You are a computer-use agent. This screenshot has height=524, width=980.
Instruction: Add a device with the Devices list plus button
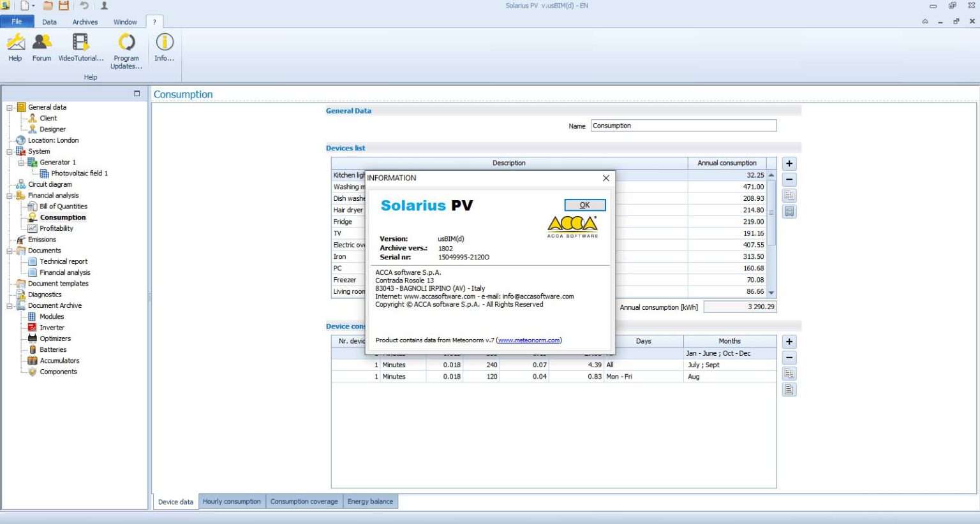[789, 164]
